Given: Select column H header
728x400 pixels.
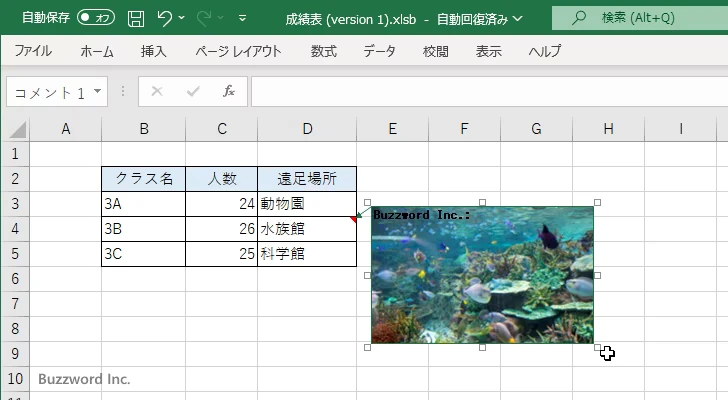Looking at the screenshot, I should coord(608,129).
